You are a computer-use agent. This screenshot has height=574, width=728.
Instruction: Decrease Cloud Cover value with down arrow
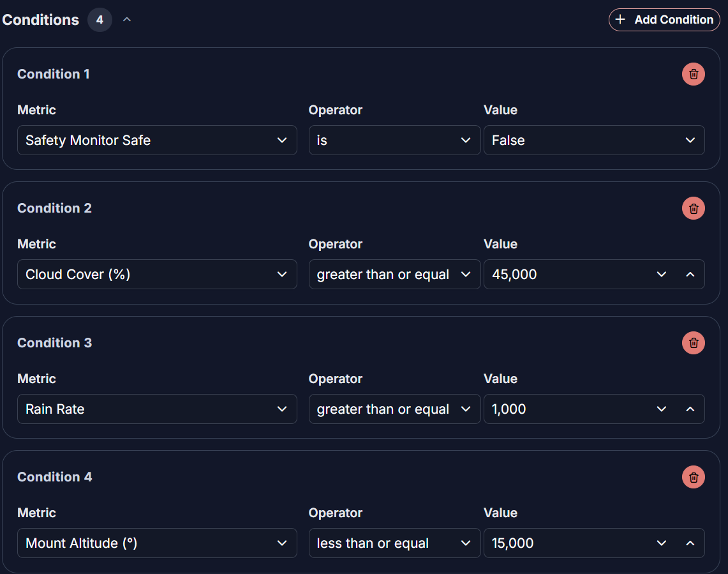[662, 275]
